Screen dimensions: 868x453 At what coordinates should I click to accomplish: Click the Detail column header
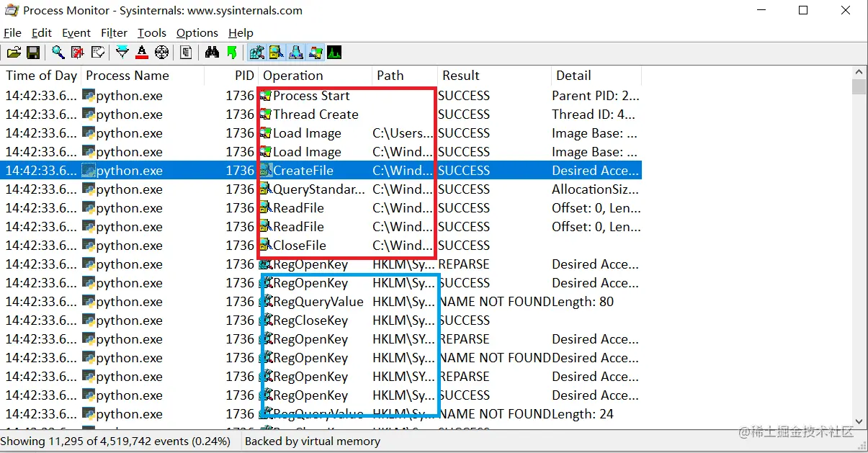[x=596, y=76]
